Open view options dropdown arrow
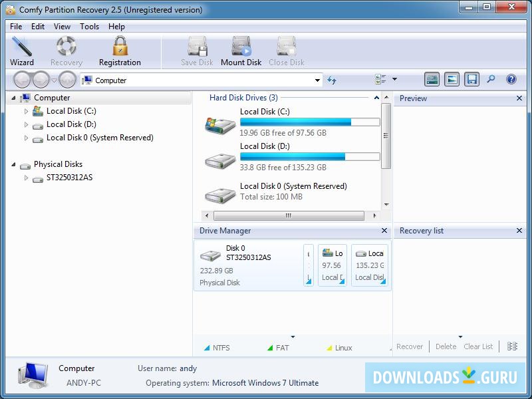Screen dimensions: 532x399 click(x=394, y=79)
